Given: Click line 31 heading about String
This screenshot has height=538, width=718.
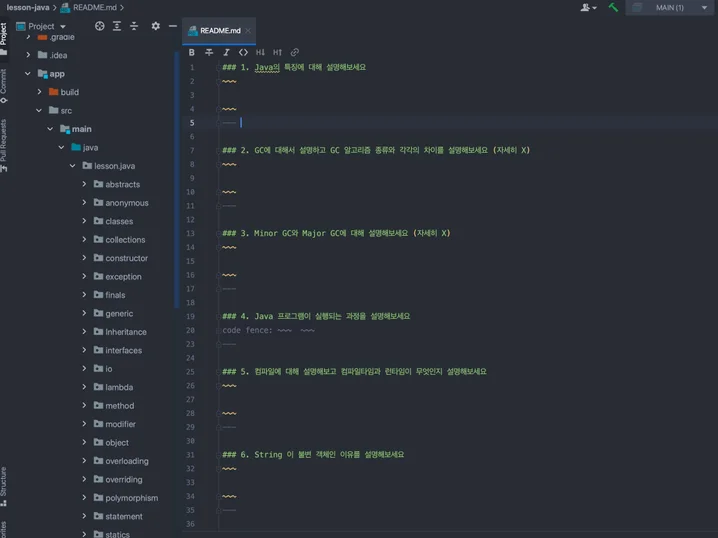Looking at the screenshot, I should click(x=313, y=455).
